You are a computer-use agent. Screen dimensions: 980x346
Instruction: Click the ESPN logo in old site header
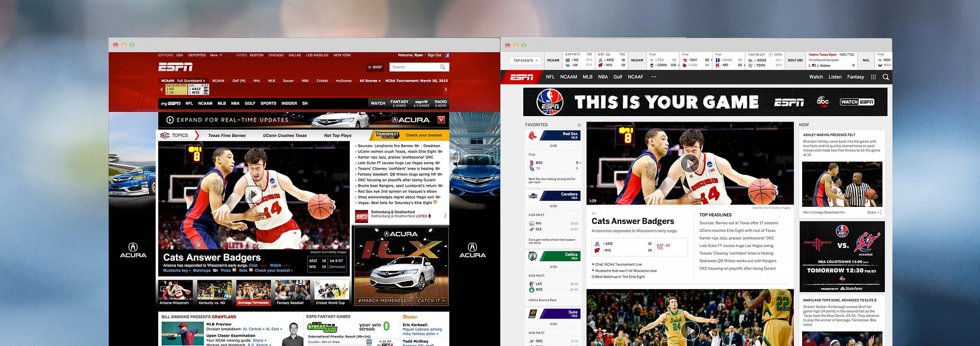click(x=175, y=67)
